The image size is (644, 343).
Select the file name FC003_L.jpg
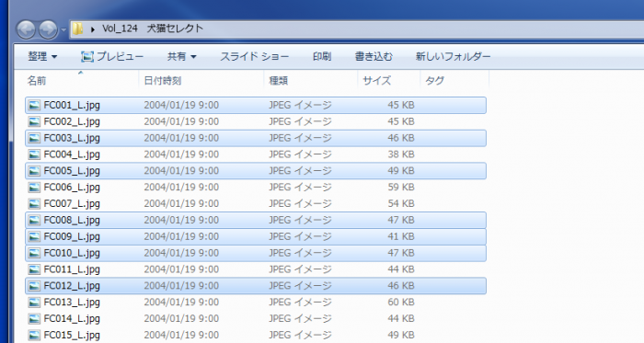72,138
